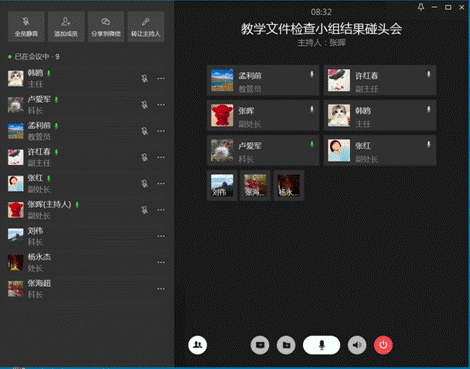Open the file folder icon in bottom bar
The image size is (470, 369).
(286, 345)
